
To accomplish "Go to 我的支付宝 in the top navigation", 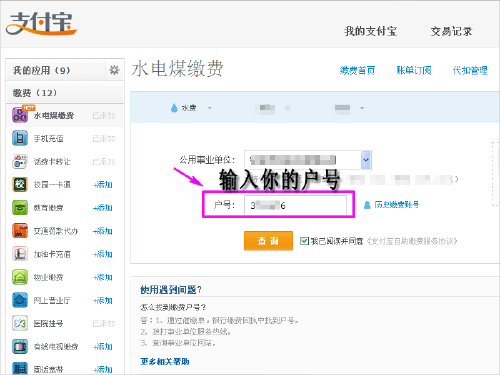I will pos(371,31).
